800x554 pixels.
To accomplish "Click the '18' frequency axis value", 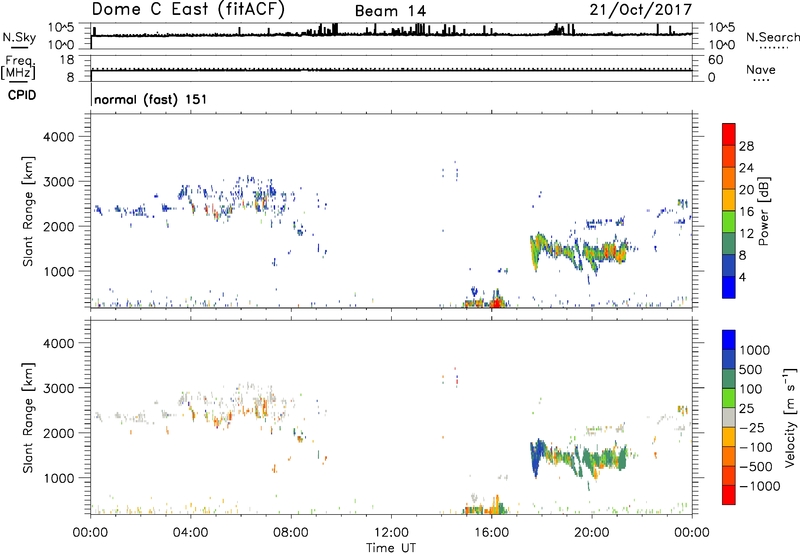I will click(67, 60).
